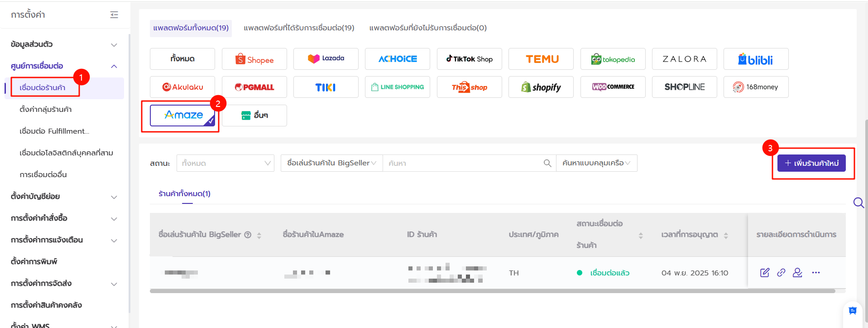Open ตั้งค่ากลุ่มร้านค้า in sidebar

(46, 110)
